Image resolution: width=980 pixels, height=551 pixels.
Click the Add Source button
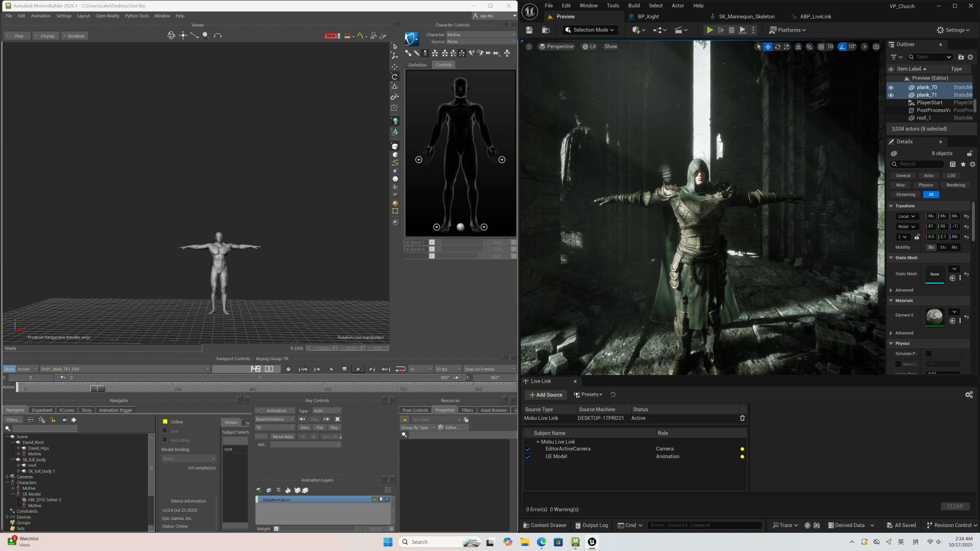[x=546, y=395]
